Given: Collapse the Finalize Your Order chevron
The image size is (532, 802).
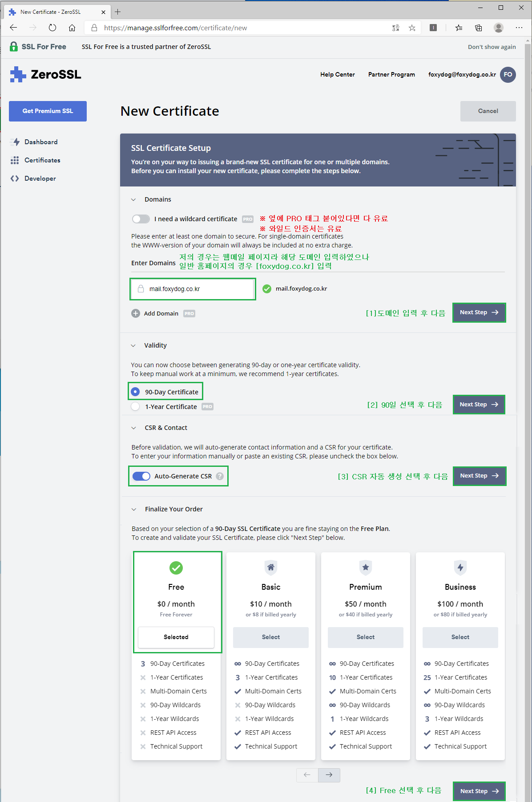Looking at the screenshot, I should tap(133, 509).
